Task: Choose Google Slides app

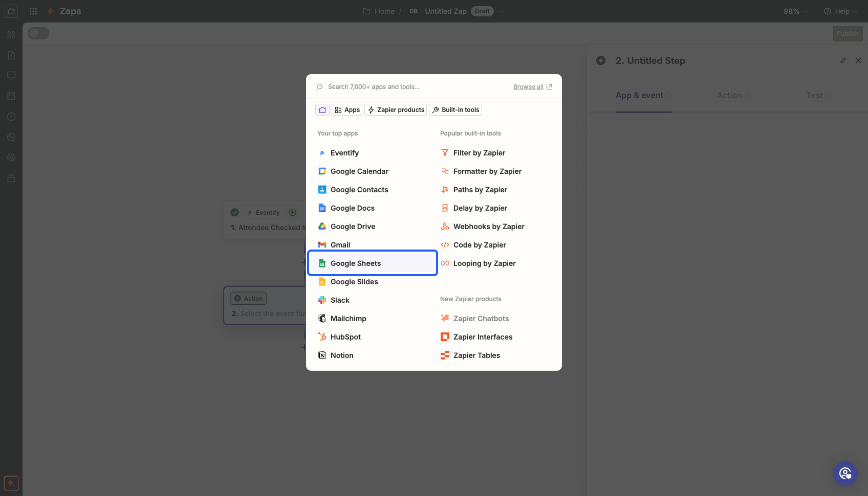Action: coord(372,282)
